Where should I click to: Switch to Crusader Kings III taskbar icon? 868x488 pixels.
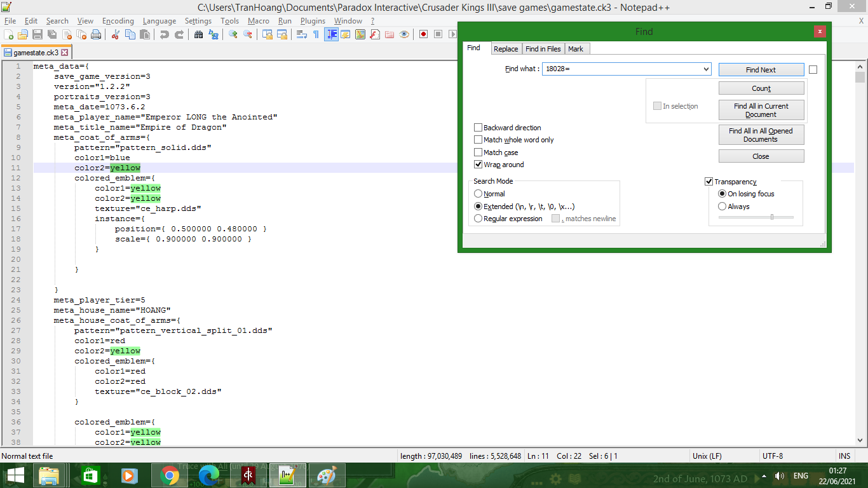248,475
